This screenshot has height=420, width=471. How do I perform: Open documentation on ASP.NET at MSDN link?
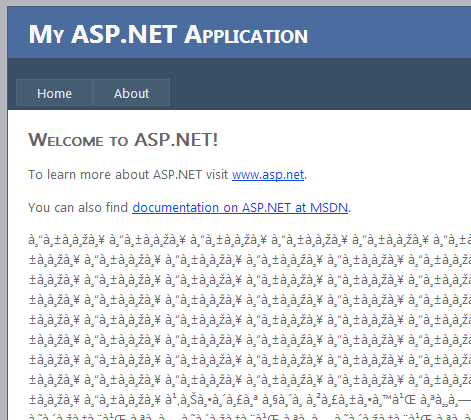[240, 208]
